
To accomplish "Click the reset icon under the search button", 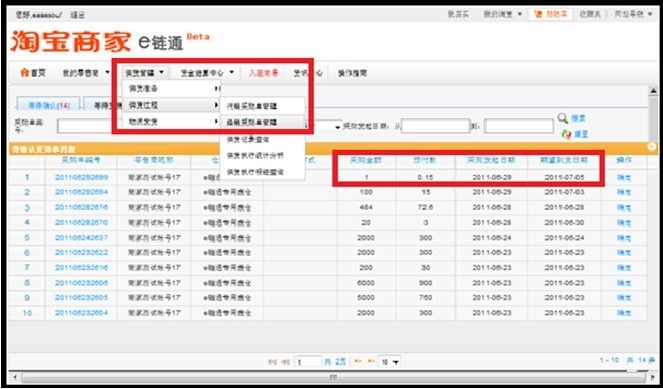I will pos(566,134).
